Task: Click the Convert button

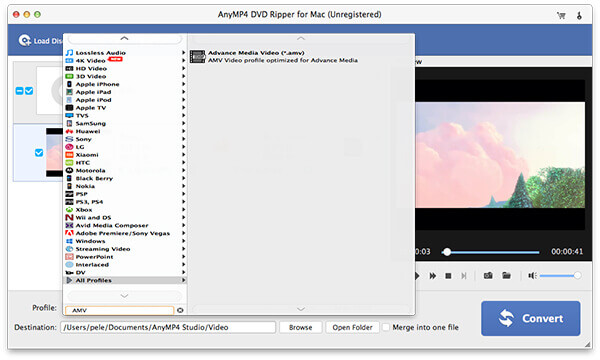Action: (530, 318)
